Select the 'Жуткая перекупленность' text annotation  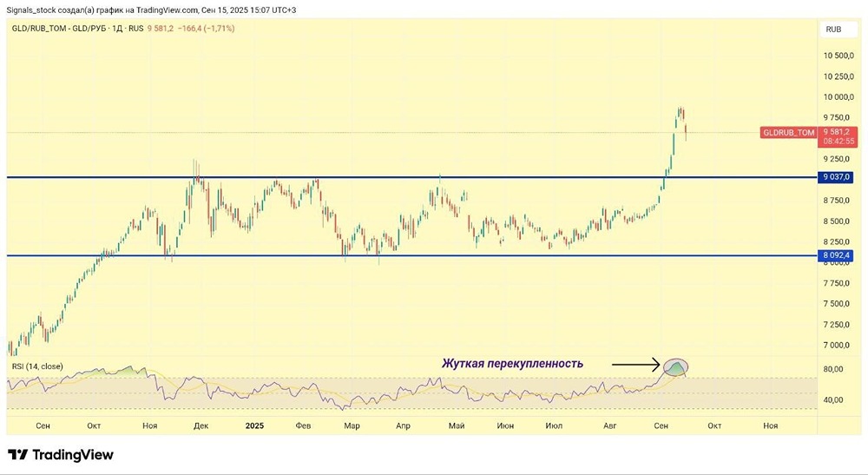pyautogui.click(x=512, y=364)
